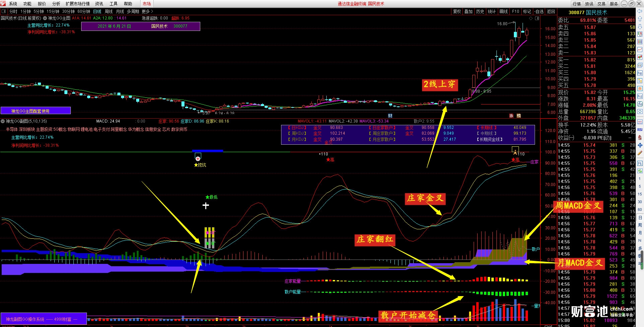The width and height of the screenshot is (644, 327).
Task: Click the -自选 toolbar button
Action: pyautogui.click(x=539, y=11)
